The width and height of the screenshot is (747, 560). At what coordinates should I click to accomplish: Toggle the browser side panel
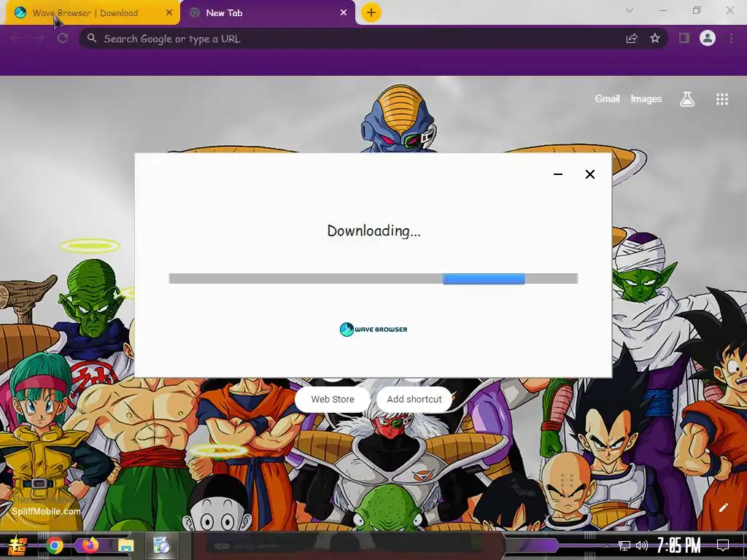tap(684, 38)
